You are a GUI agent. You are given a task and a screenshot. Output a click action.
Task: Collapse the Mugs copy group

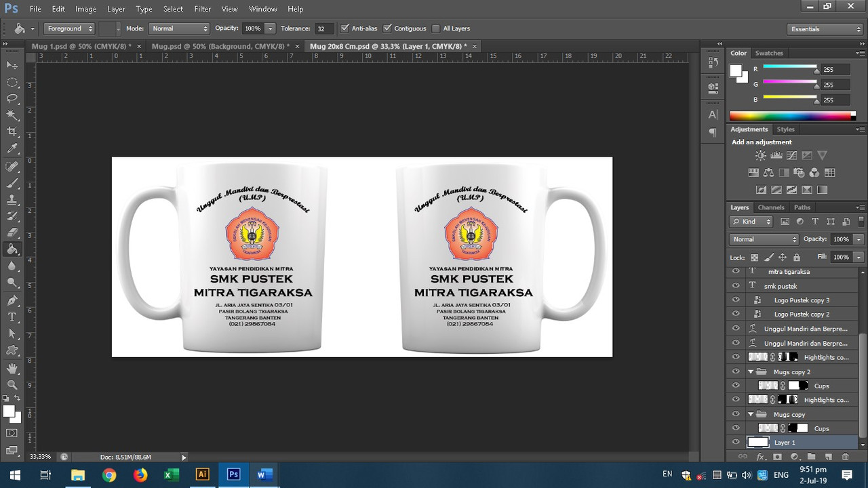(751, 414)
